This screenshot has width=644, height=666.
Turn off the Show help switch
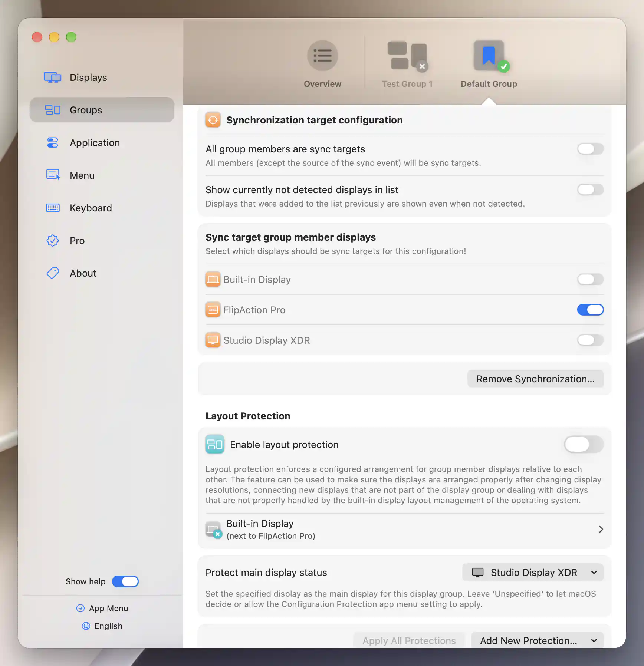click(x=125, y=581)
